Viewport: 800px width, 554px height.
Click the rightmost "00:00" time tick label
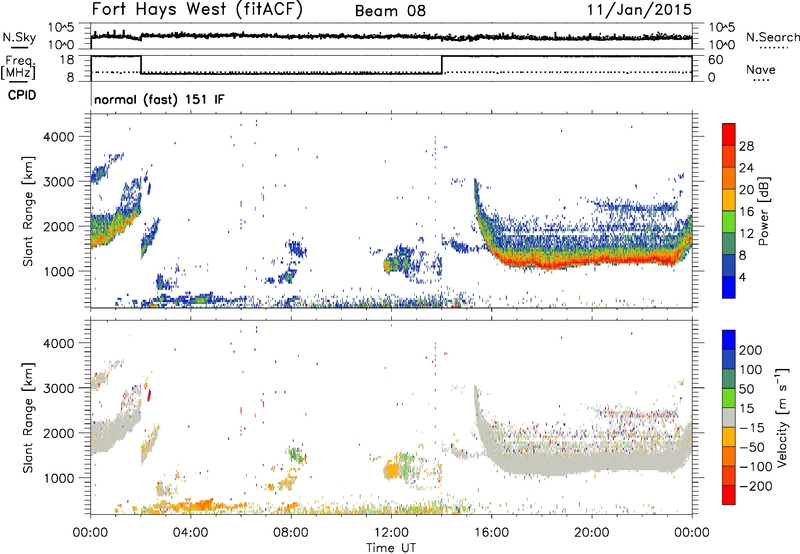click(692, 533)
